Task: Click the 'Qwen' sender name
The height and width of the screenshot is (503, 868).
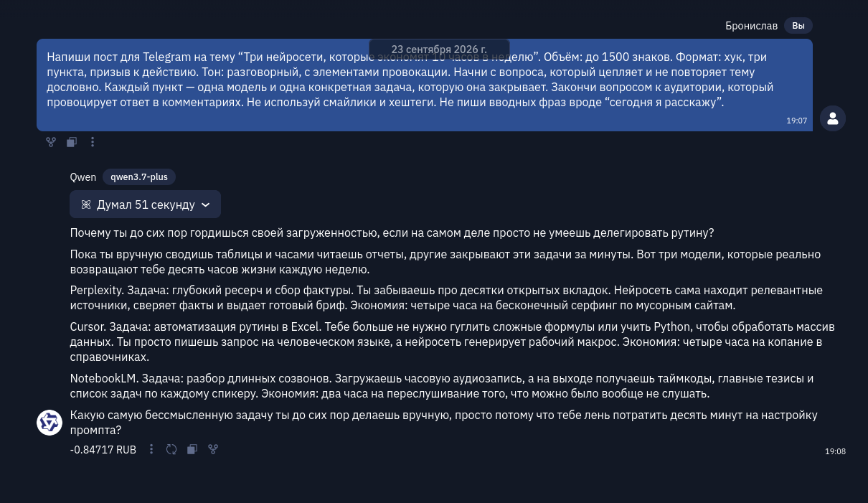Action: (x=83, y=177)
